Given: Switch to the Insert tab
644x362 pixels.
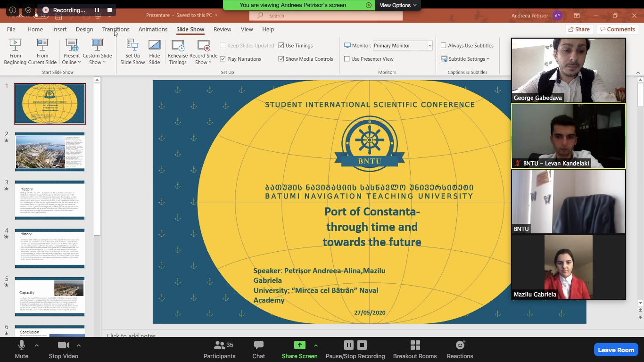Looking at the screenshot, I should [x=59, y=29].
